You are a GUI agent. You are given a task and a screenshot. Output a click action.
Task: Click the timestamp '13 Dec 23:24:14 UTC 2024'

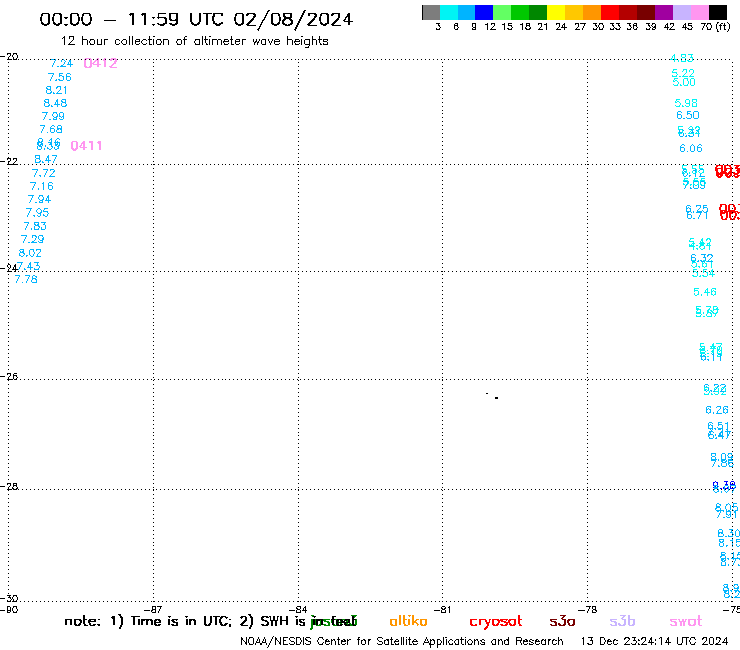654,641
